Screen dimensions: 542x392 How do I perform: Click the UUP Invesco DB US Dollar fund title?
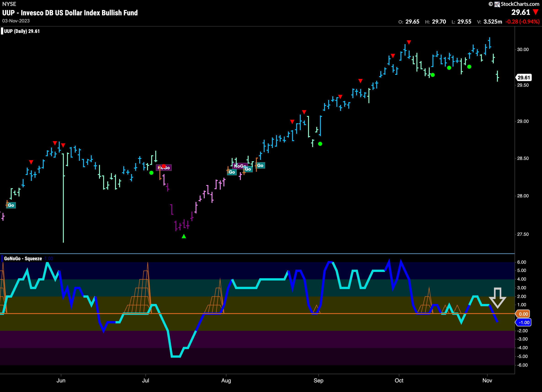tap(70, 13)
